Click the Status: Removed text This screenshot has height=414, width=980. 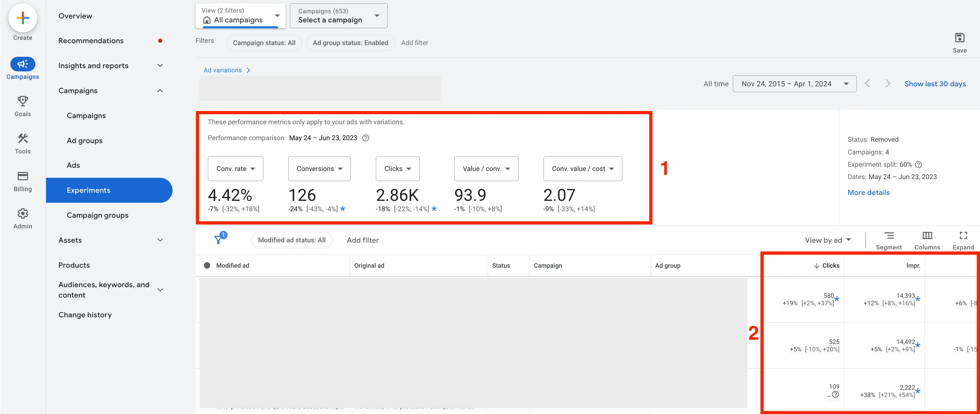click(873, 140)
